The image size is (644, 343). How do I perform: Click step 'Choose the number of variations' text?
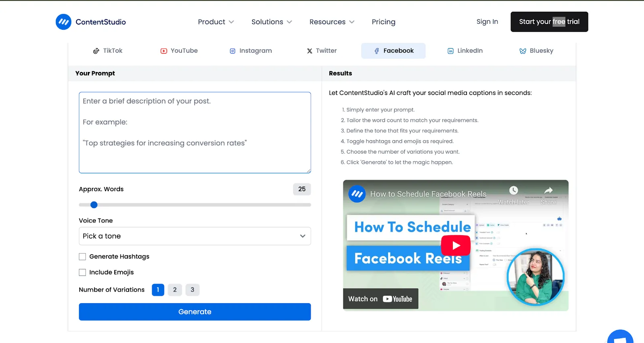coord(400,152)
